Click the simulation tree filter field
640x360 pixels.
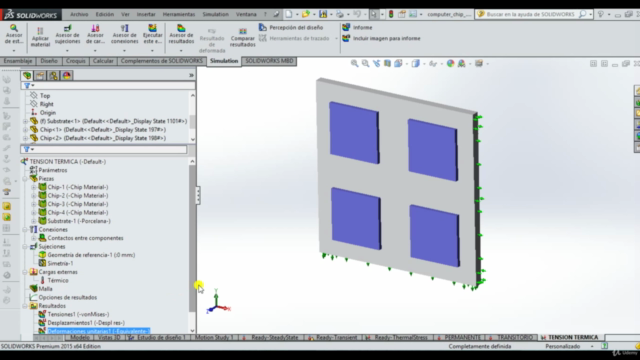(104, 149)
